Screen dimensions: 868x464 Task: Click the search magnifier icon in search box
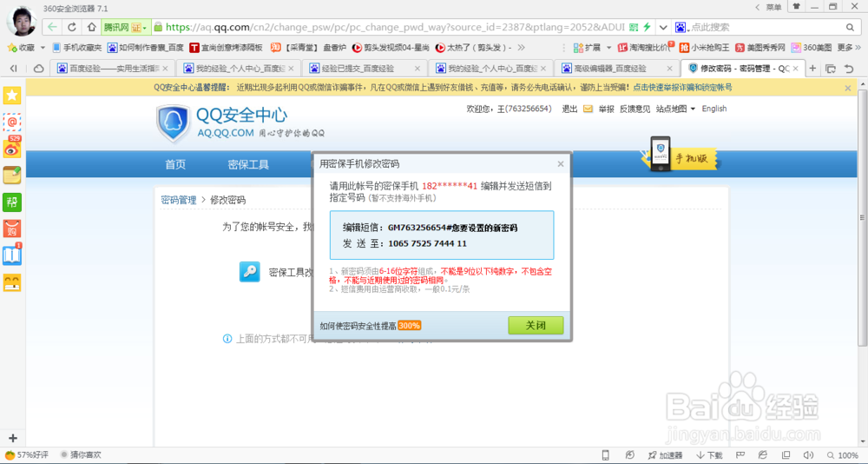(x=851, y=27)
